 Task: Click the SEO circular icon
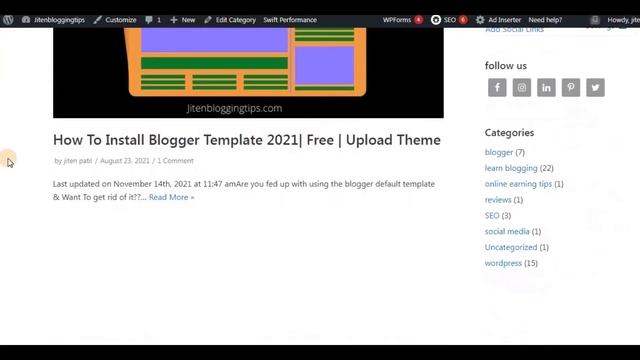pos(436,20)
